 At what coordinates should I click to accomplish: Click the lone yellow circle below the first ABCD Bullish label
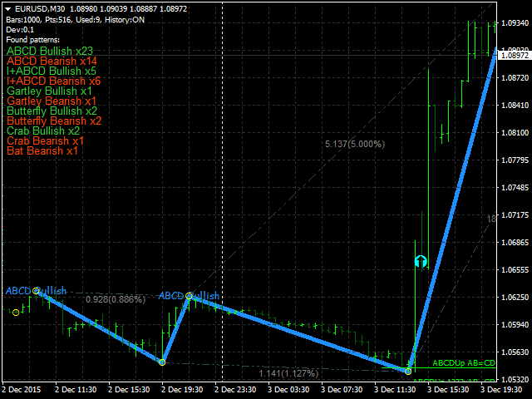coord(16,313)
